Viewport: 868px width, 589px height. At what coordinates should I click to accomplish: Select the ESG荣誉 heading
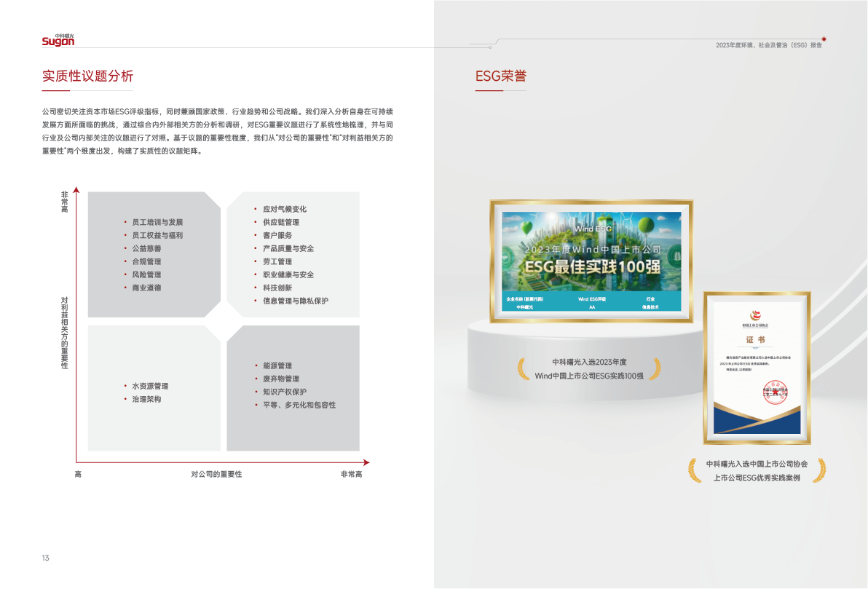pos(500,76)
